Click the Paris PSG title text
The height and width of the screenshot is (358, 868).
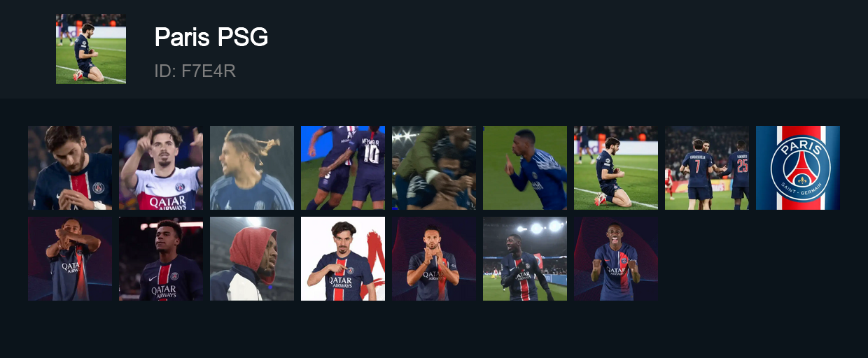coord(211,37)
